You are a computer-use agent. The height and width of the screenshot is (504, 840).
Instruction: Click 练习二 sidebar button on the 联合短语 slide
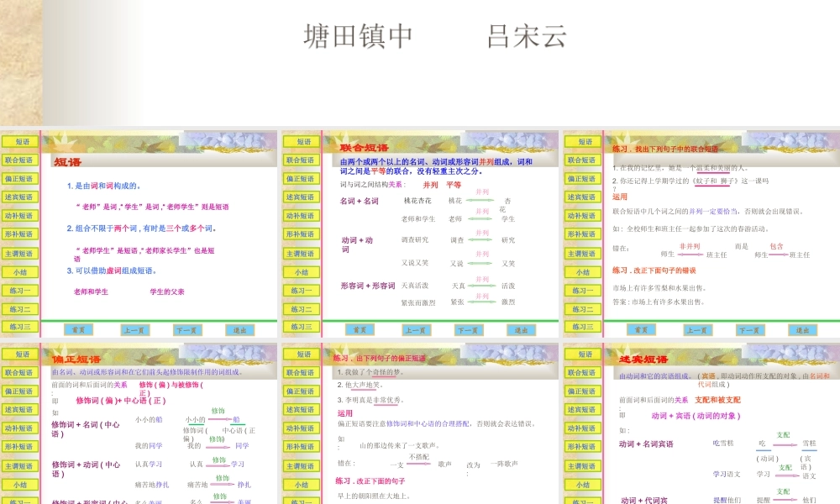(301, 309)
